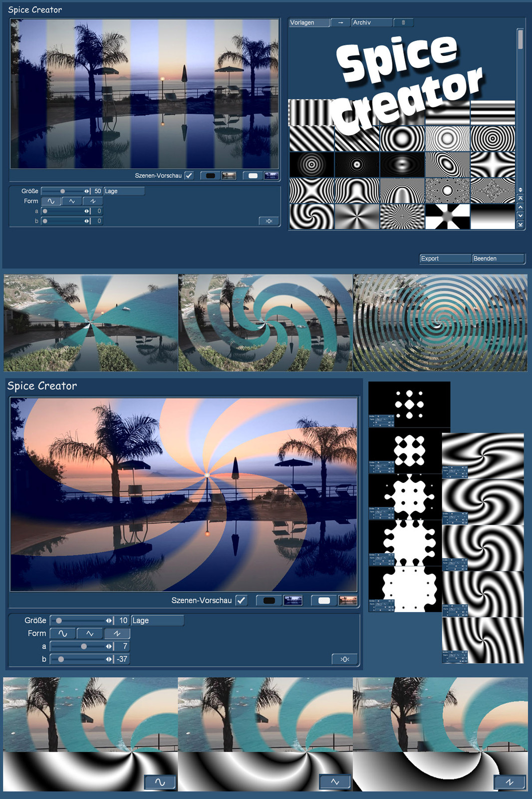Select triangle wave Form button in lower window
Image resolution: width=532 pixels, height=799 pixels.
pos(90,633)
